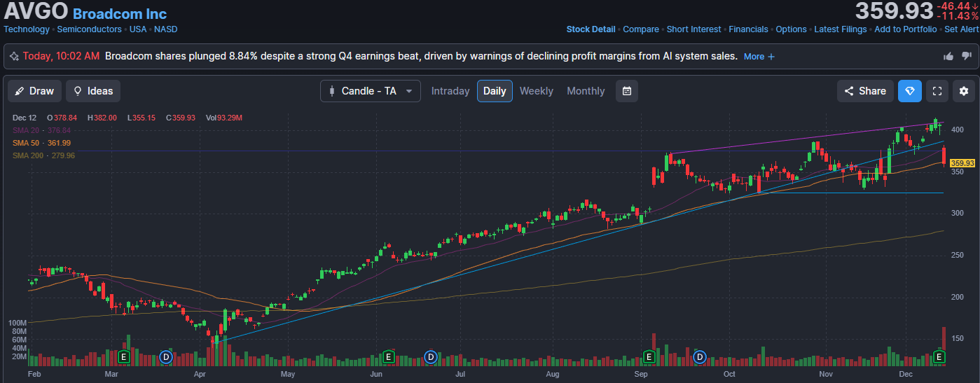Expand the news summary with More +
The height and width of the screenshot is (383, 980).
pyautogui.click(x=759, y=57)
